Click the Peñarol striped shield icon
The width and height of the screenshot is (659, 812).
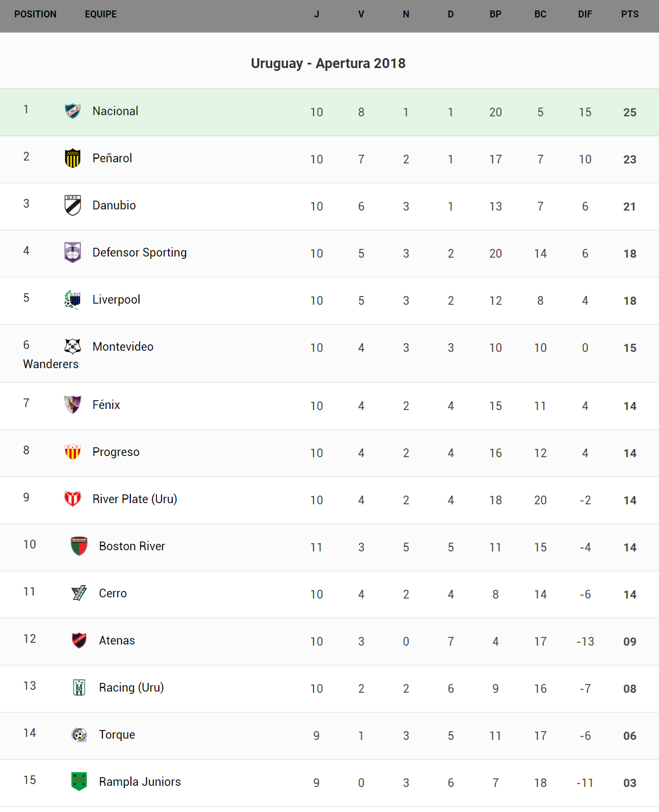73,158
